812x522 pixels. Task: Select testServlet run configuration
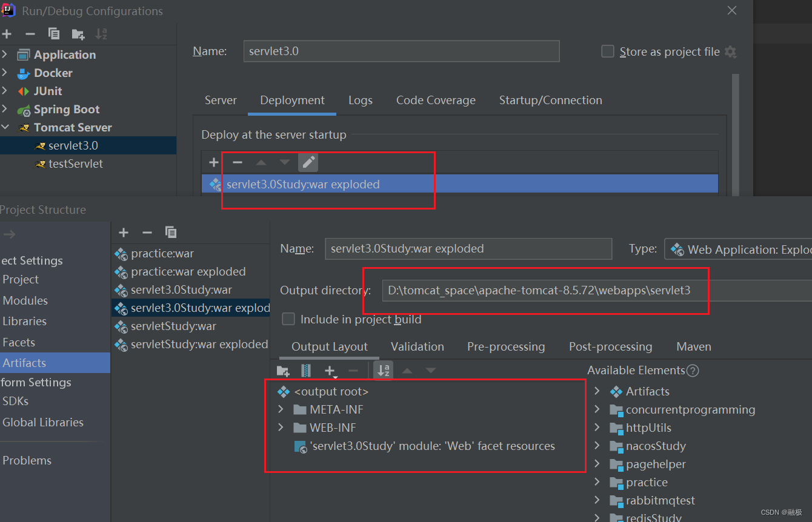[x=75, y=164]
